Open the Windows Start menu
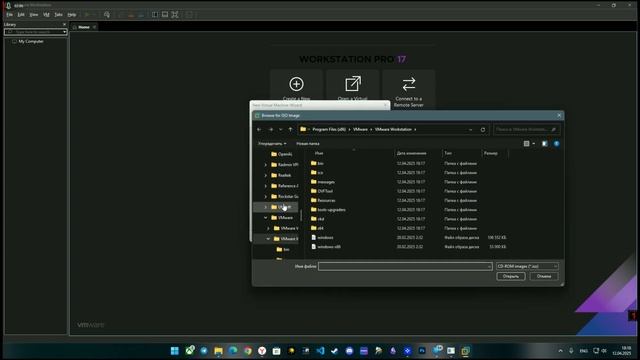The image size is (640, 360). [175, 351]
